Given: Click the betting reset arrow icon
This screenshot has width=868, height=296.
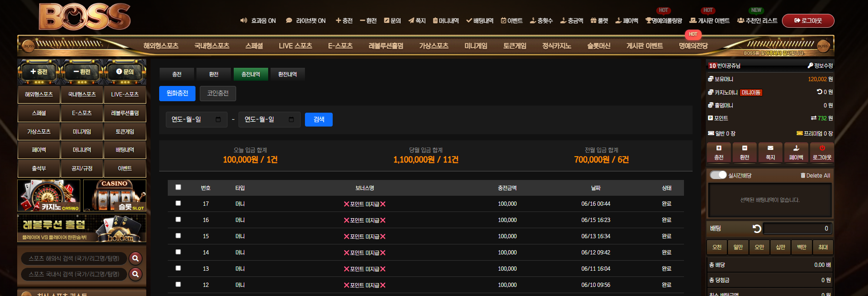Looking at the screenshot, I should pyautogui.click(x=757, y=229).
